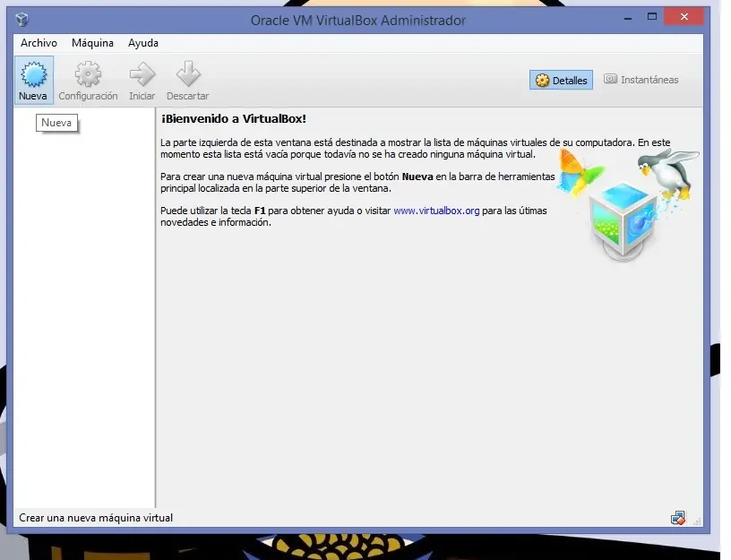This screenshot has width=731, height=560.
Task: Switch to Instantáneas view
Action: pos(641,80)
